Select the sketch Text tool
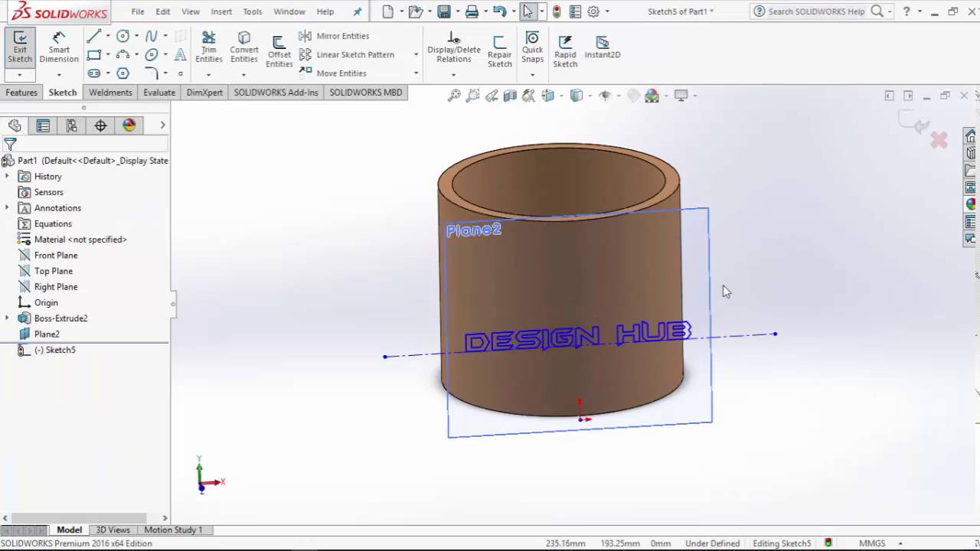 (180, 55)
